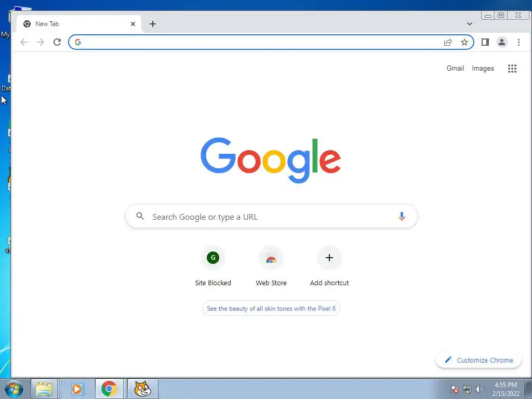Image resolution: width=532 pixels, height=399 pixels.
Task: Bookmark this tab with the star icon
Action: [464, 42]
